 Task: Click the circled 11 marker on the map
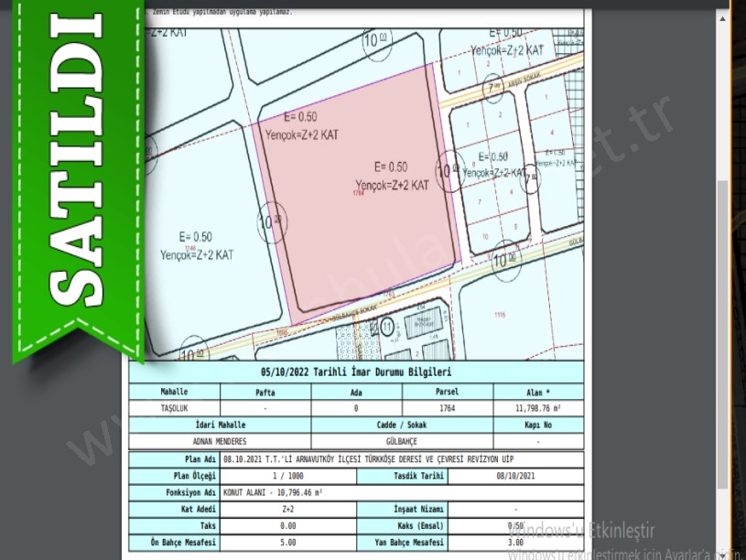[387, 325]
